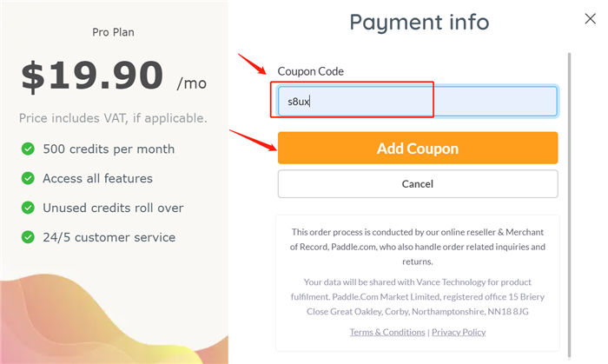This screenshot has height=364, width=608.
Task: Click the payment panel vertical scrollbar
Action: tap(569, 205)
